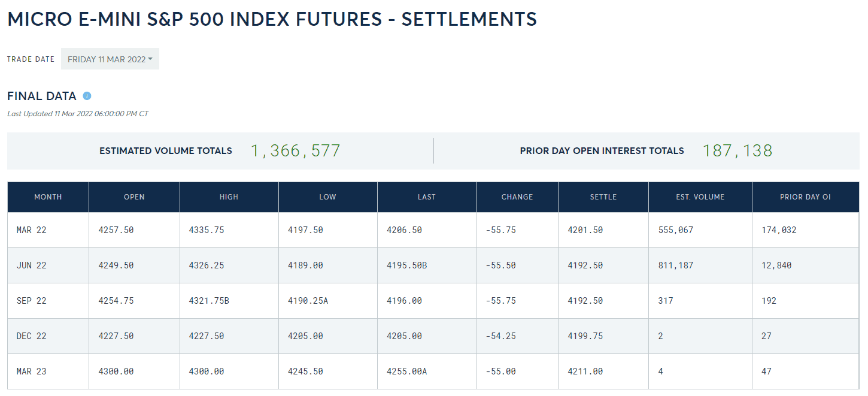Click the Prior Day OI column header
The image size is (868, 396).
point(805,197)
